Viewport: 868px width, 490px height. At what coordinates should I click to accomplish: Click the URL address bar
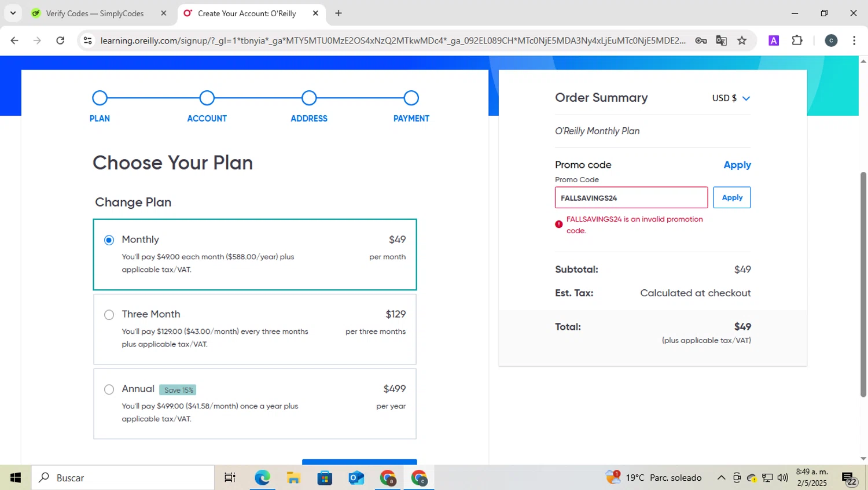(x=393, y=40)
